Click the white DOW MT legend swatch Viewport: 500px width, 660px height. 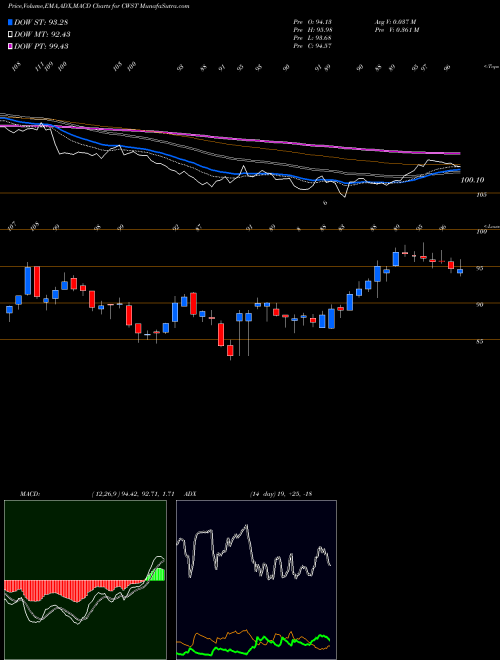click(x=10, y=35)
